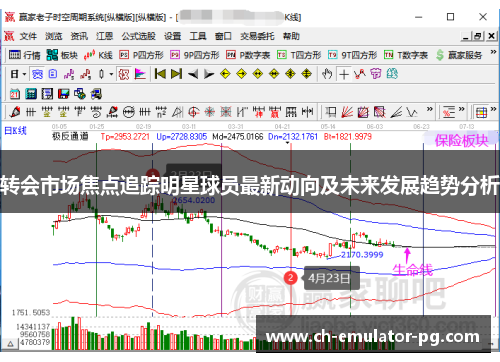Expand the chevron beside the percent-lines icon

click(461, 109)
